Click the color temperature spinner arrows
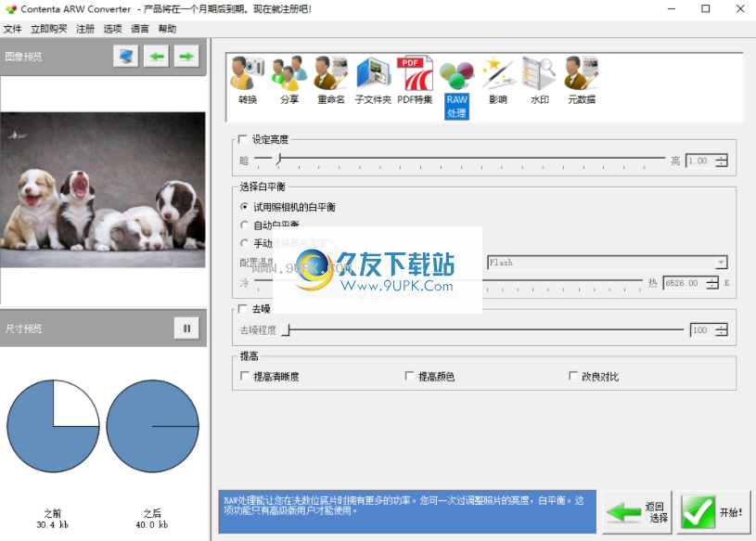The height and width of the screenshot is (541, 756). [x=712, y=283]
